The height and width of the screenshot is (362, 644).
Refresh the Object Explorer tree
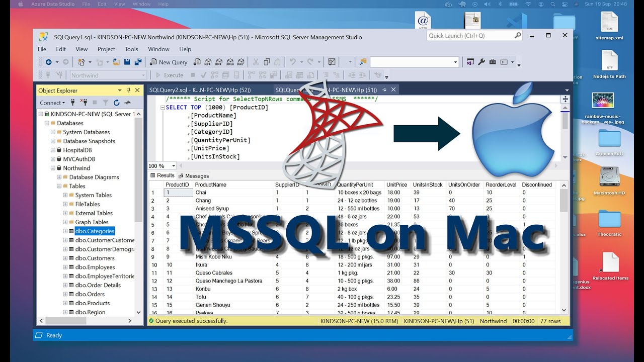coord(116,103)
